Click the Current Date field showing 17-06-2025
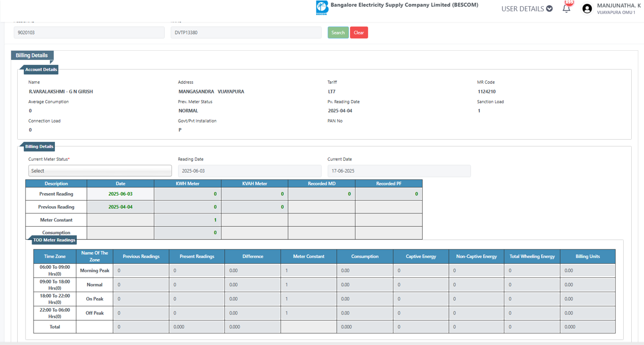 pyautogui.click(x=399, y=171)
